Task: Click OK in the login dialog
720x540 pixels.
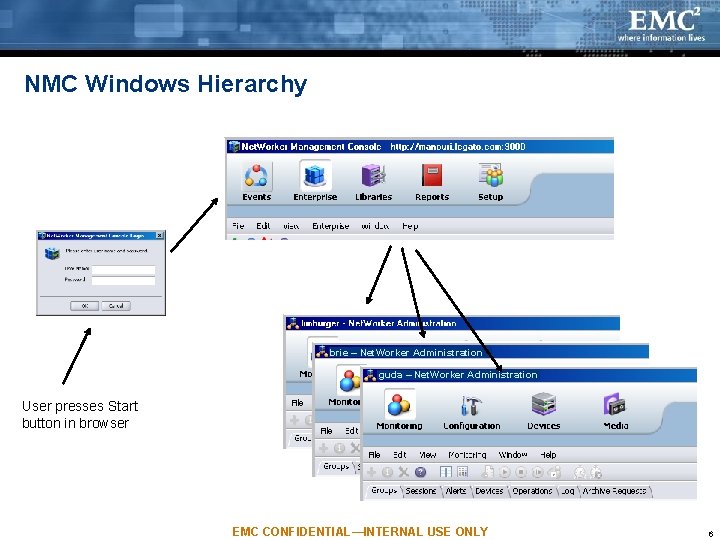Action: (x=84, y=306)
